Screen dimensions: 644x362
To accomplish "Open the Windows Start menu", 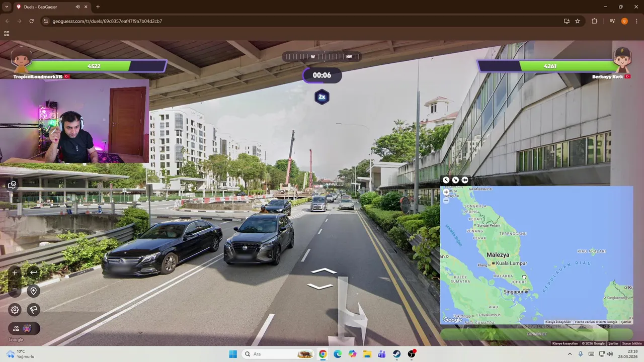I will pyautogui.click(x=233, y=354).
